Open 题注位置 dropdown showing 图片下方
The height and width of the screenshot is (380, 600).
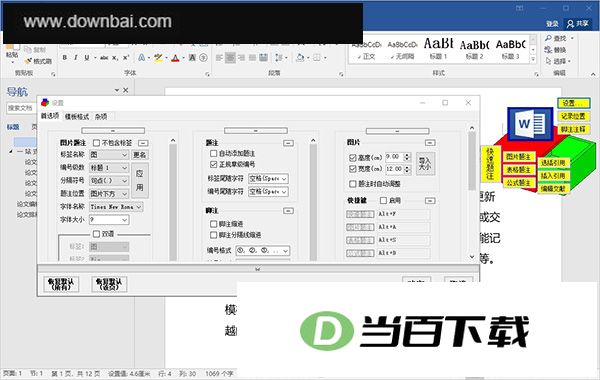tap(109, 194)
